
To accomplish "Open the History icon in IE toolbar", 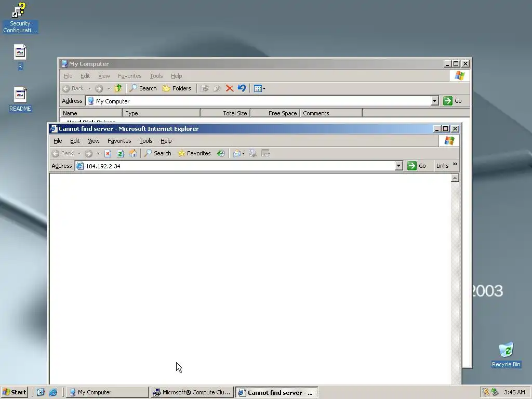I will [221, 153].
